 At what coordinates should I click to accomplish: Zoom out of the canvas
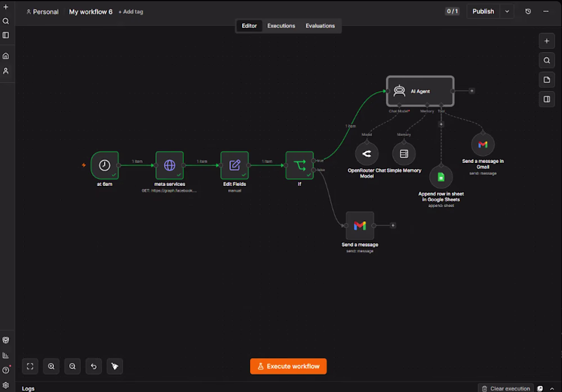tap(72, 366)
